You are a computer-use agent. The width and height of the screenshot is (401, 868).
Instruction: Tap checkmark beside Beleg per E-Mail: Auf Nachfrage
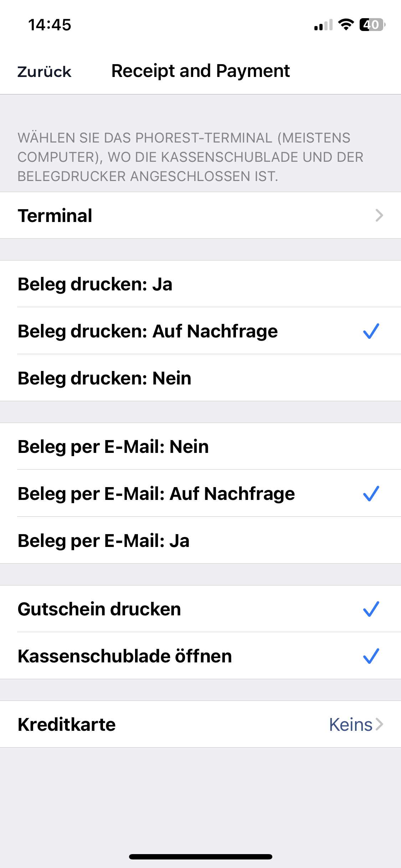pyautogui.click(x=371, y=494)
